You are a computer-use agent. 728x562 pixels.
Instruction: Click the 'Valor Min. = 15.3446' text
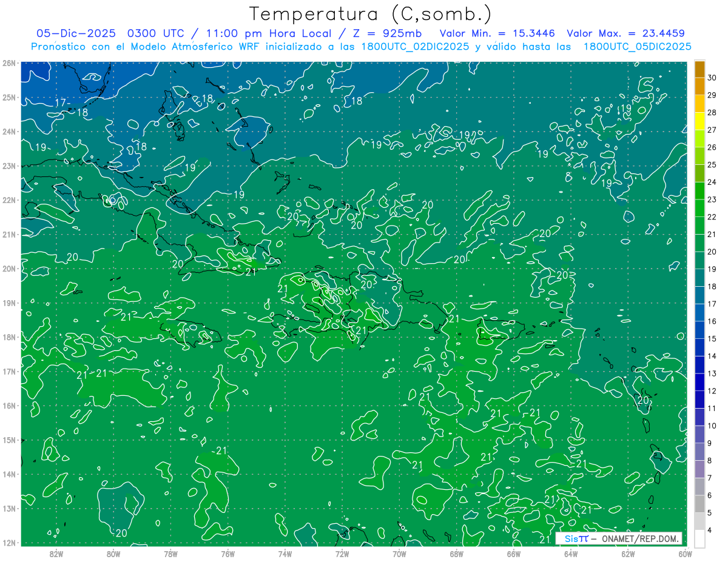pos(497,33)
